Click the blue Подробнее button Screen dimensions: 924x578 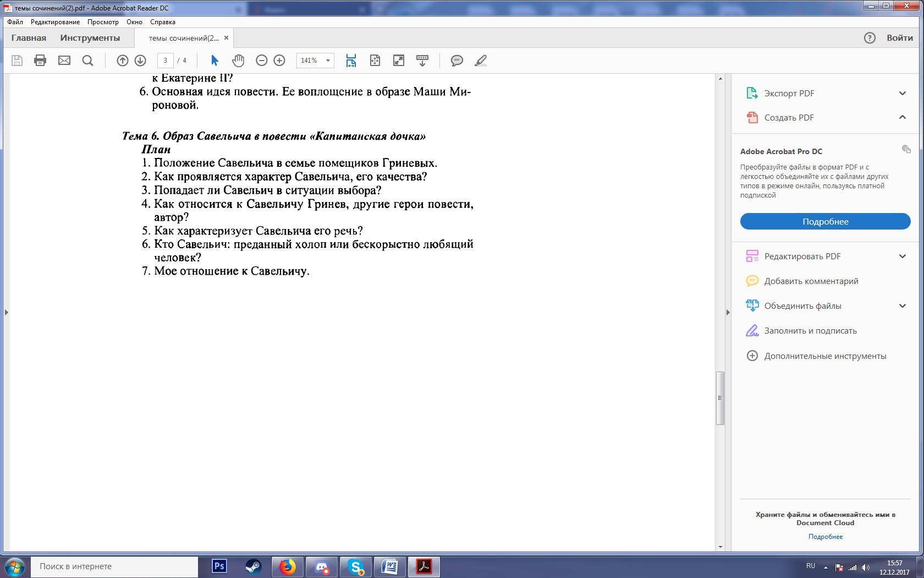pos(825,221)
